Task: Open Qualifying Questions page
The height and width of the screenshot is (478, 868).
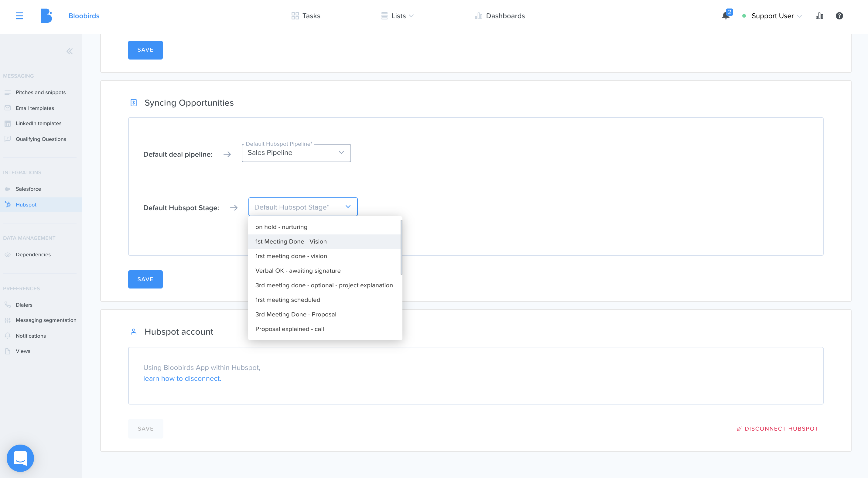Action: point(41,139)
